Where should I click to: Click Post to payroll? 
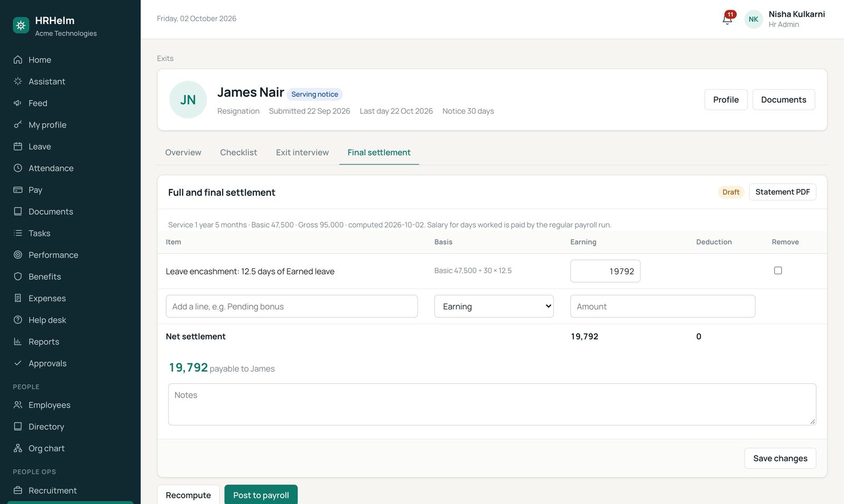[261, 495]
